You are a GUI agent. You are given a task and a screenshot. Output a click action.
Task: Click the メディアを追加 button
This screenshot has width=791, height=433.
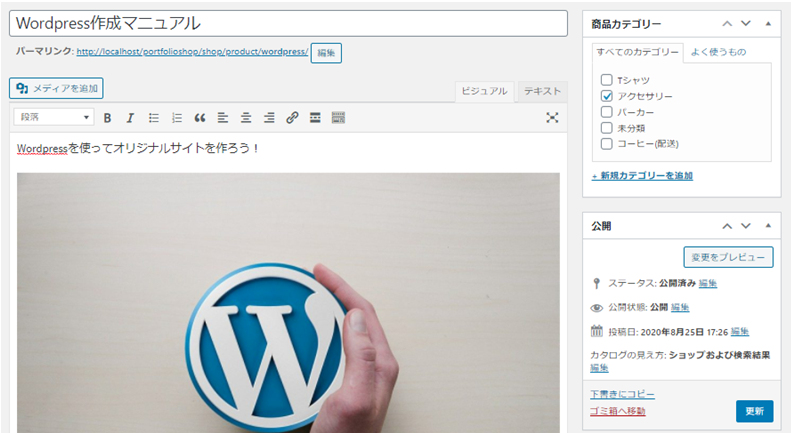click(56, 88)
